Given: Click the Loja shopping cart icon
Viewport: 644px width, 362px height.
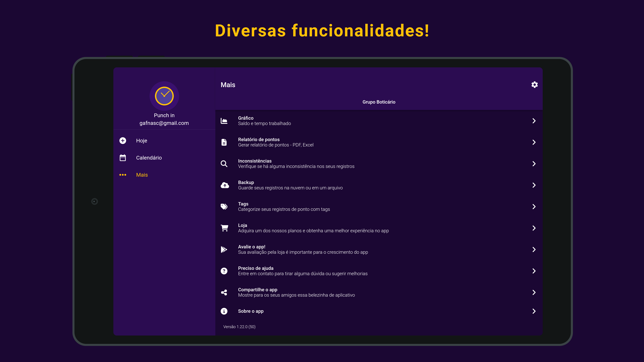Looking at the screenshot, I should [x=225, y=228].
